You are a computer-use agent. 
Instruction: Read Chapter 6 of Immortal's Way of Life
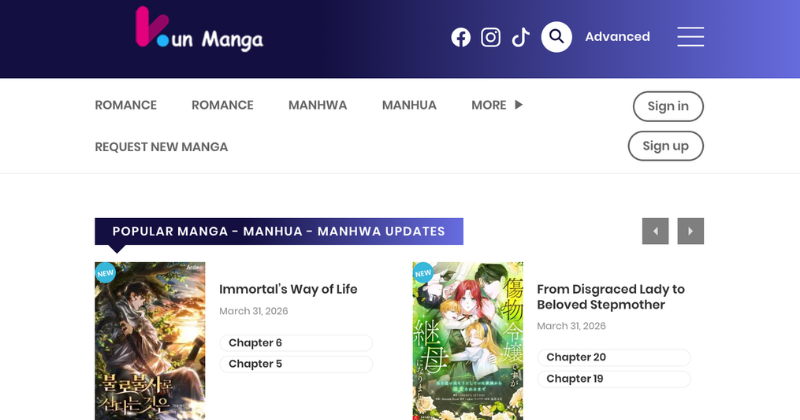click(x=296, y=343)
